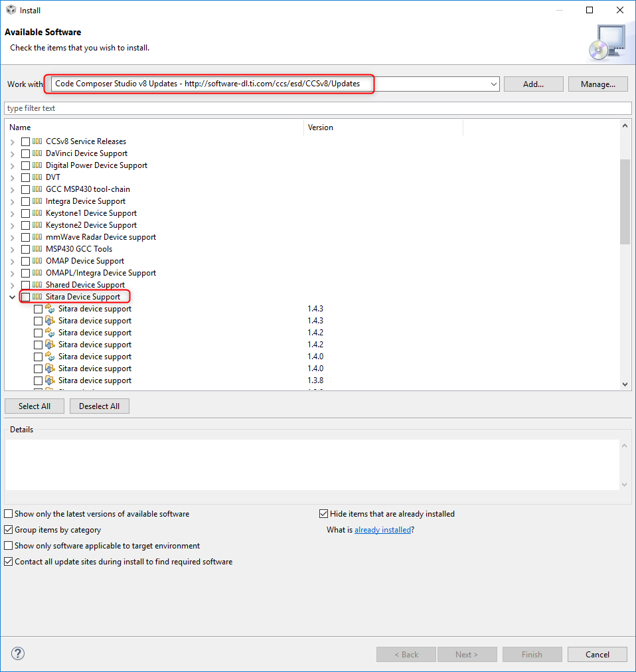This screenshot has height=672, width=636.
Task: Expand the OMAP Device Support node
Action: pos(13,262)
